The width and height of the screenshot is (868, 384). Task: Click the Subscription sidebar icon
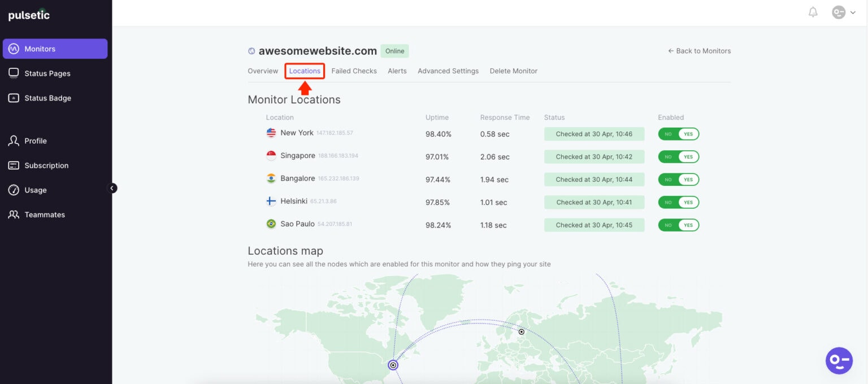14,165
